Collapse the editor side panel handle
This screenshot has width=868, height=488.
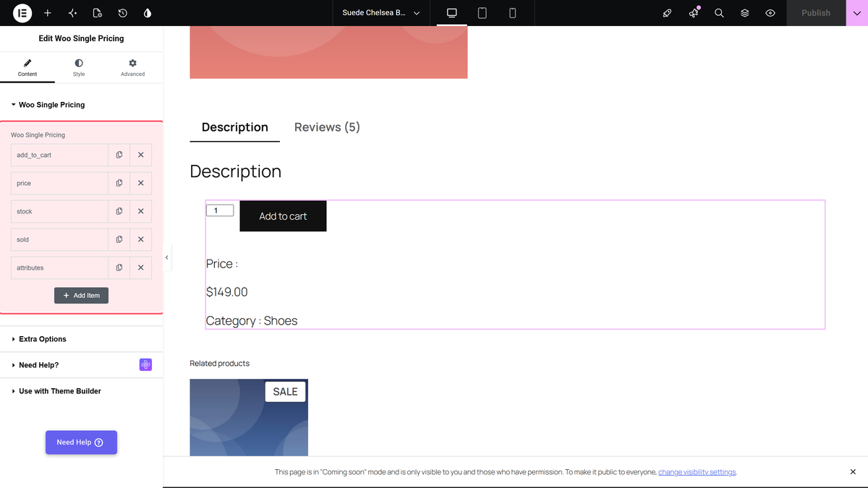[x=167, y=257]
